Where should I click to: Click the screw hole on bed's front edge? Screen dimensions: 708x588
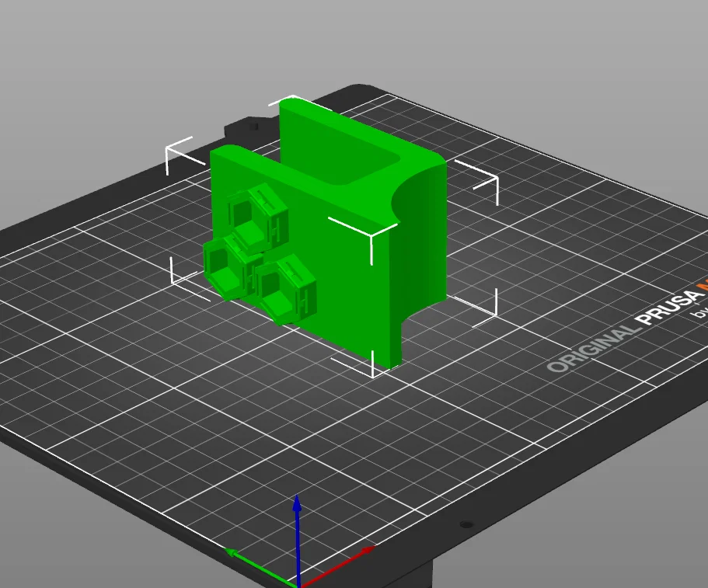pos(466,524)
